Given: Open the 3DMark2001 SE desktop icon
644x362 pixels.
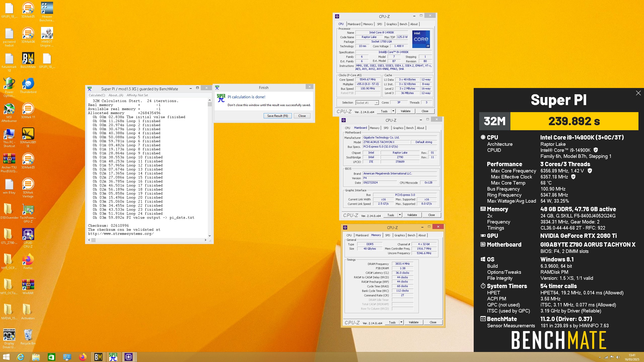Looking at the screenshot, I should coord(28,138).
